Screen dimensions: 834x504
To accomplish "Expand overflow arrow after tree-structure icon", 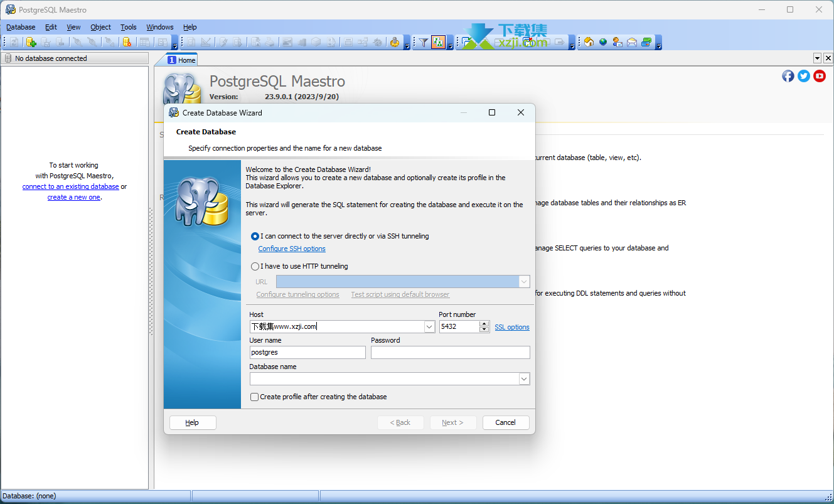I will coord(450,43).
